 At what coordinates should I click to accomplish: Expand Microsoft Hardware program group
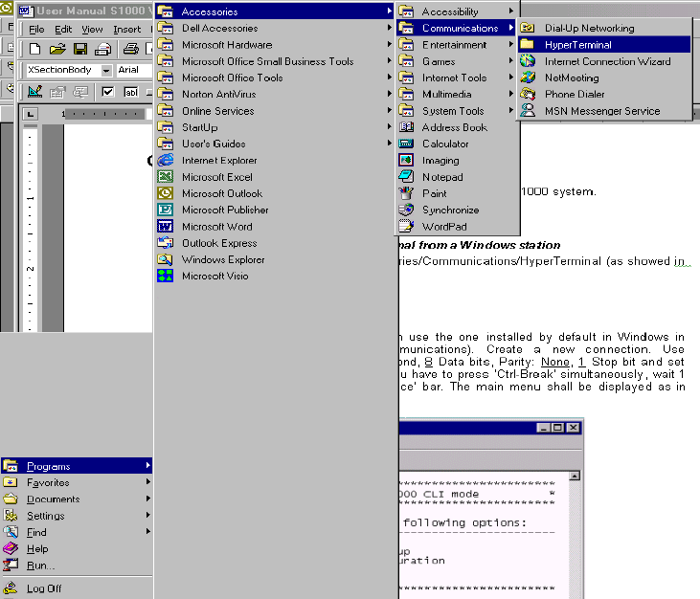[x=276, y=45]
